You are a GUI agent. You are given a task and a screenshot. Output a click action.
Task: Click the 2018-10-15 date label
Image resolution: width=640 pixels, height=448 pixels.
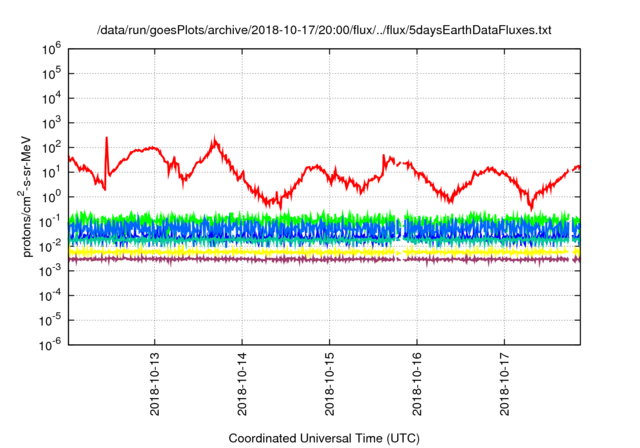[x=329, y=384]
